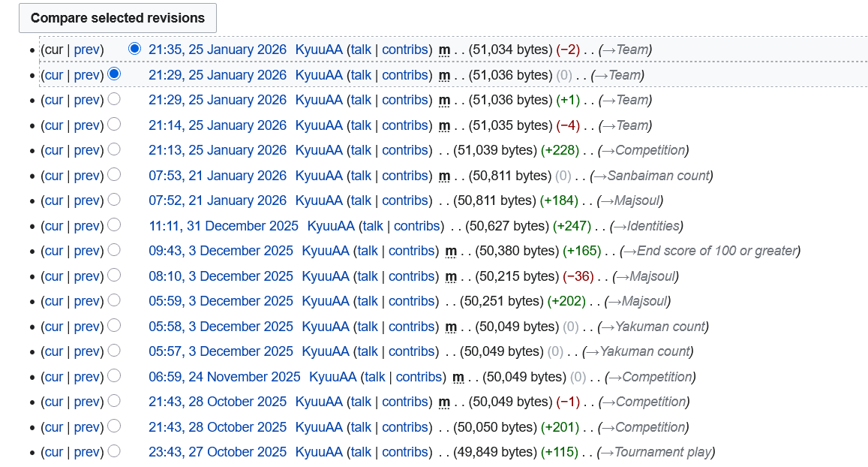
Task: Click prev link on the 21:13, 25 January row
Action: (x=86, y=151)
